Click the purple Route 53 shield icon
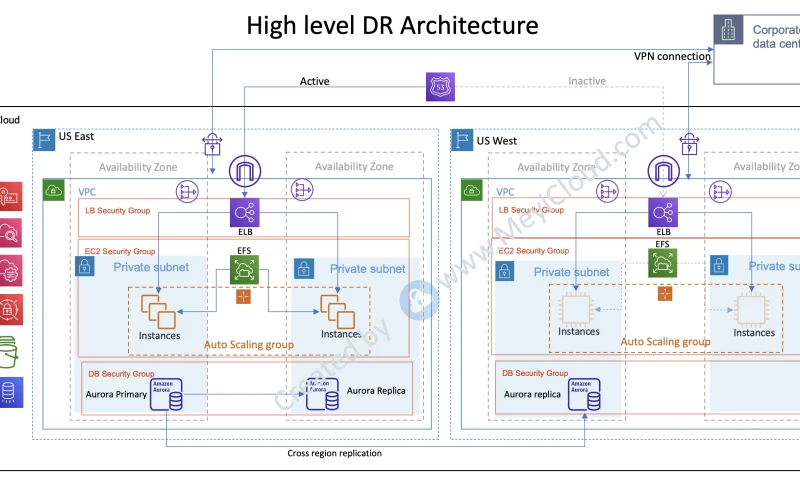Screen dimensions: 800x480 coord(440,87)
